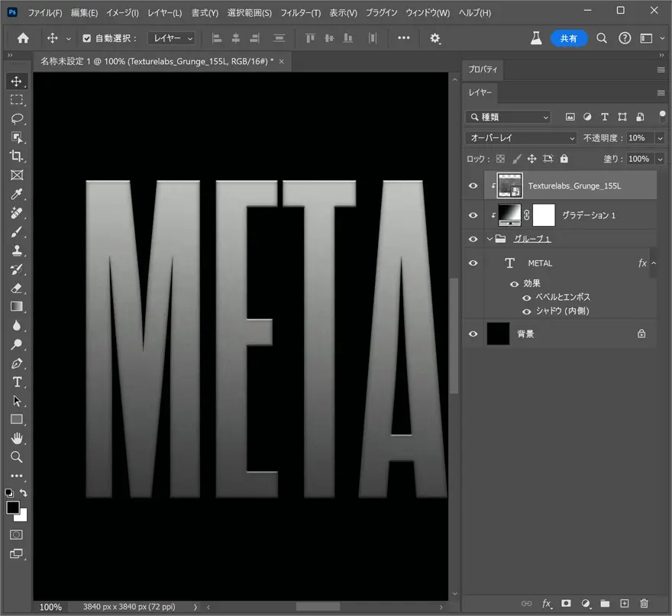
Task: Select the Zoom tool
Action: tap(16, 457)
